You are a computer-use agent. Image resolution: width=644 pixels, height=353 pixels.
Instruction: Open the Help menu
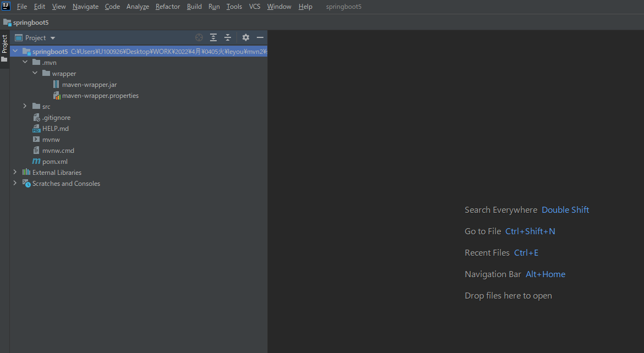(305, 7)
